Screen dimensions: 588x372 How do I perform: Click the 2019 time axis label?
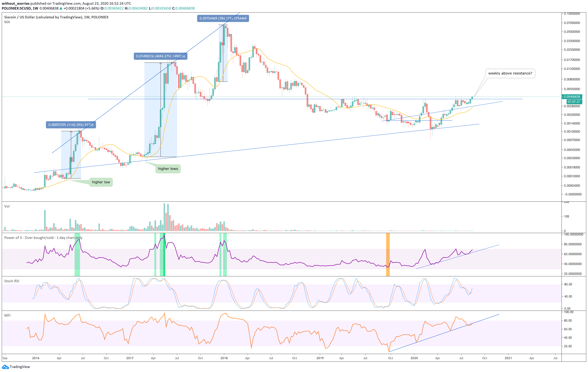(320, 358)
